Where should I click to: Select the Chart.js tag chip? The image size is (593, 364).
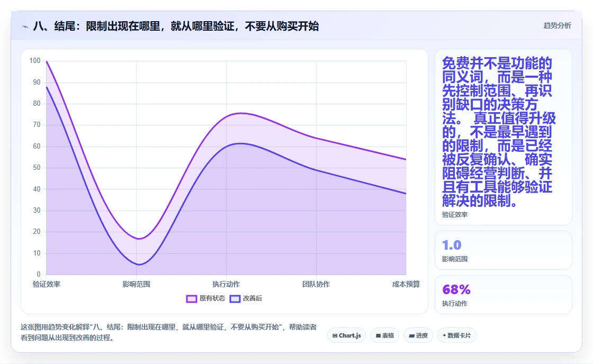[x=346, y=335]
